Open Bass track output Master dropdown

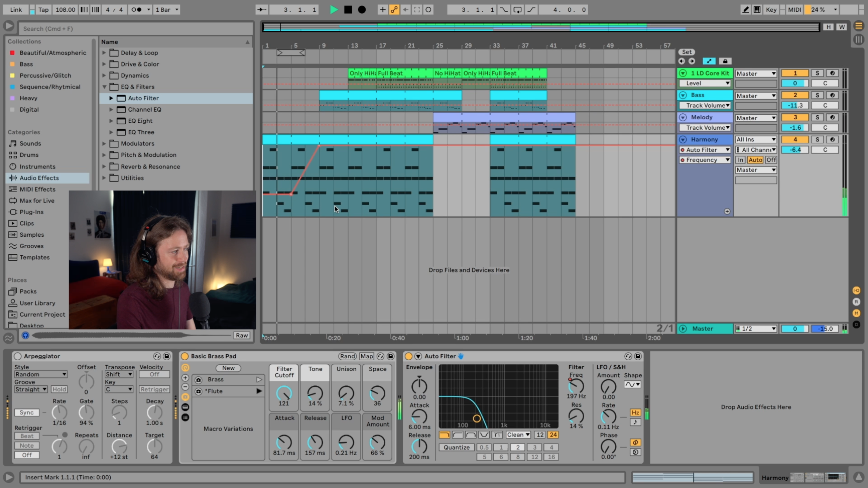tap(756, 96)
